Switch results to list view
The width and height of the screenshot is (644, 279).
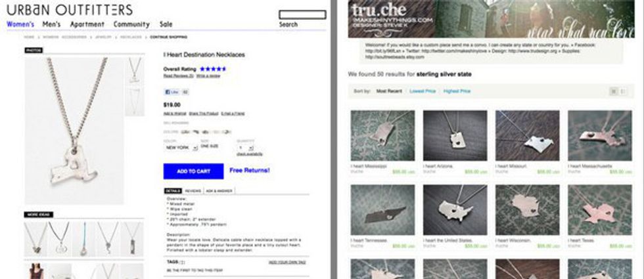(x=623, y=91)
